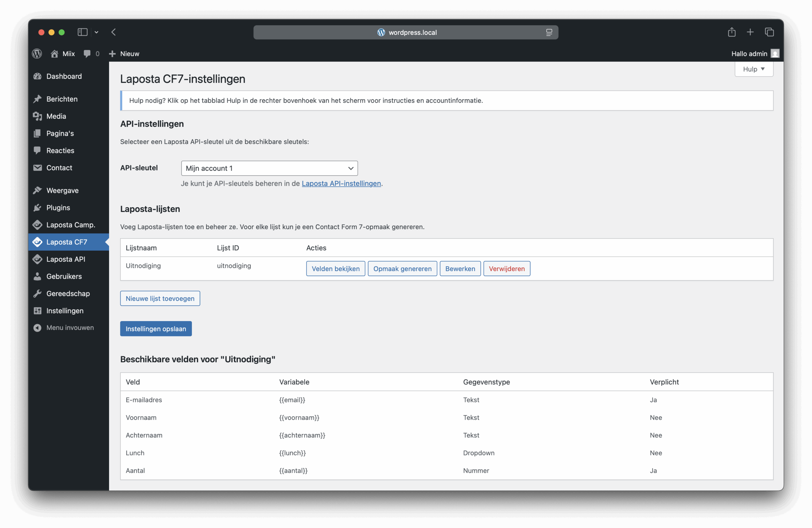
Task: Click the Dashboard gauge icon
Action: click(37, 76)
